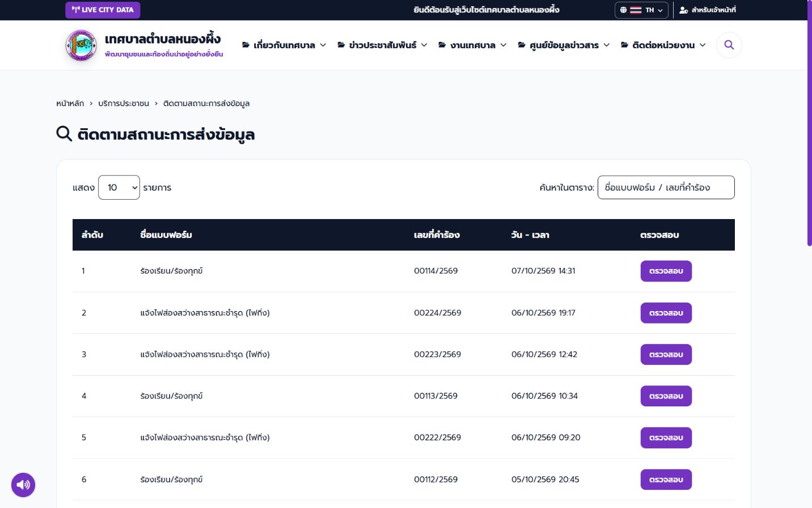Image resolution: width=812 pixels, height=508 pixels.
Task: Click the folder icon beside ศูนย์ข้อมูลข่าวสาร
Action: coord(522,45)
